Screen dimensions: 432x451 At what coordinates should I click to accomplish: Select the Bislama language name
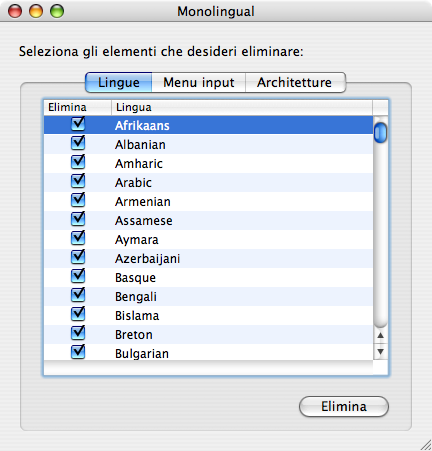137,316
